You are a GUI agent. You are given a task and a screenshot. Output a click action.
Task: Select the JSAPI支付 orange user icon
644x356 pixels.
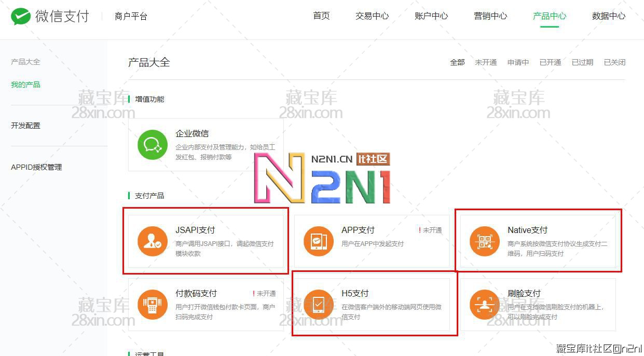coord(153,241)
